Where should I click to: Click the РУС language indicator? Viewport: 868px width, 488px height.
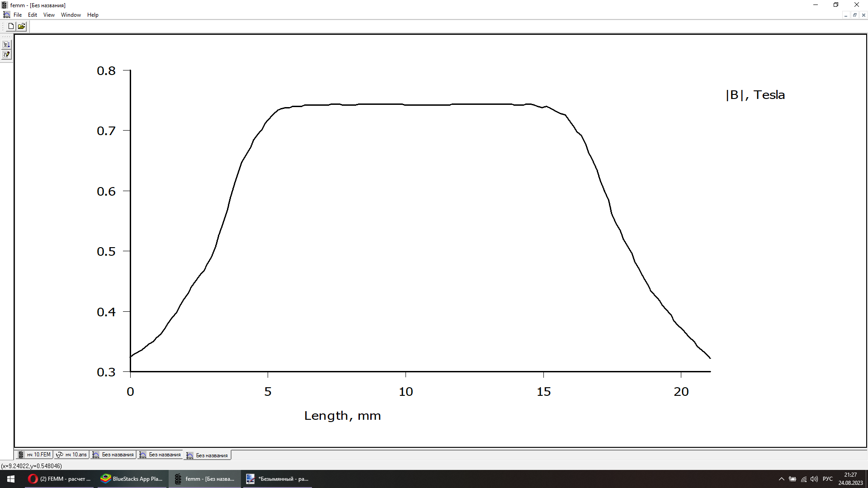tap(827, 479)
